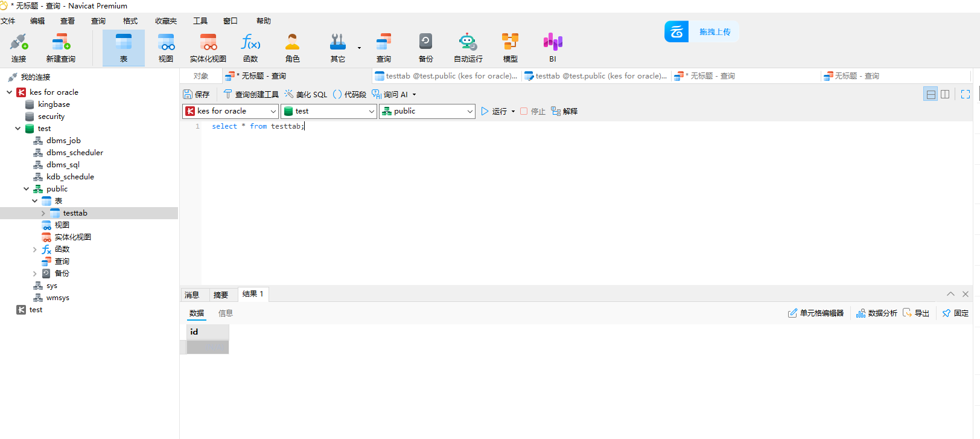The image size is (980, 439).
Task: Show the 信息 result subtab
Action: click(x=226, y=313)
